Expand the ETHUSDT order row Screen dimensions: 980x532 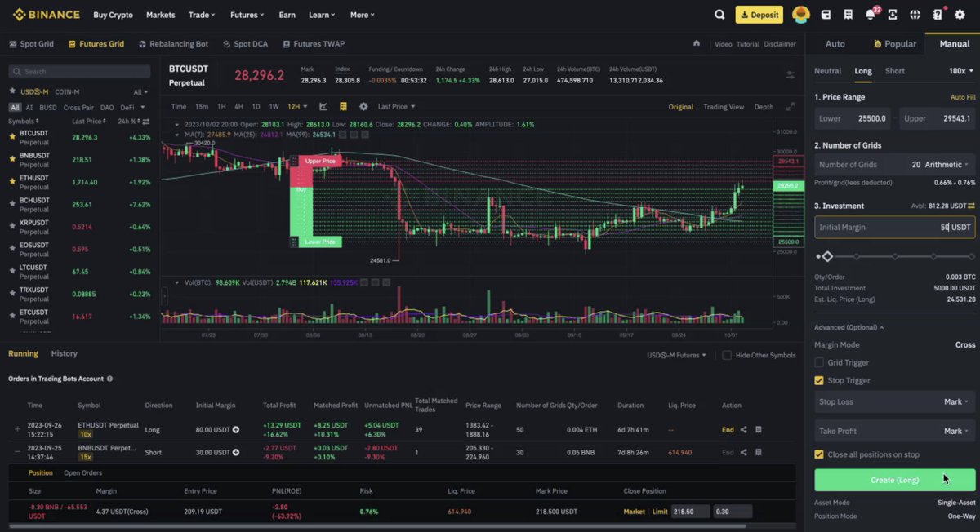[x=17, y=429]
